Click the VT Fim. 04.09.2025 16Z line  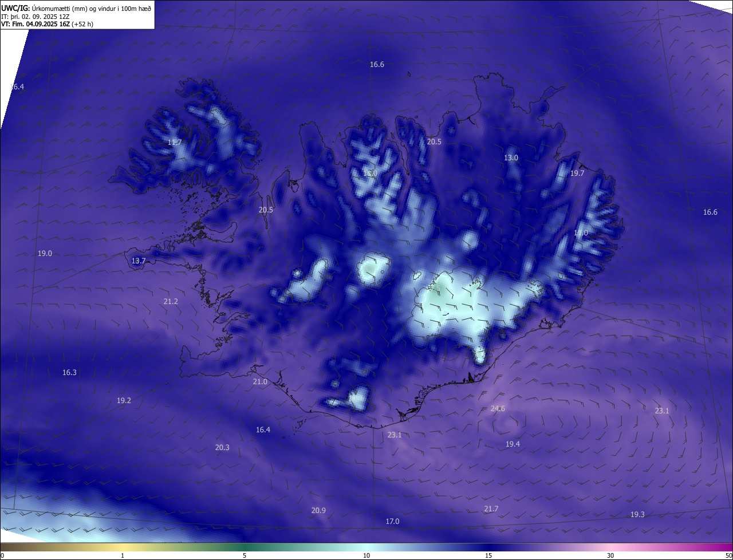pyautogui.click(x=47, y=24)
